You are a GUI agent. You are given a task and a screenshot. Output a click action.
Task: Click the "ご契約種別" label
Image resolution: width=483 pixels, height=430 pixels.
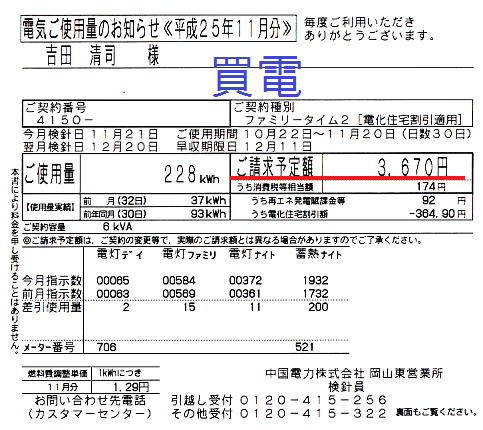point(264,107)
